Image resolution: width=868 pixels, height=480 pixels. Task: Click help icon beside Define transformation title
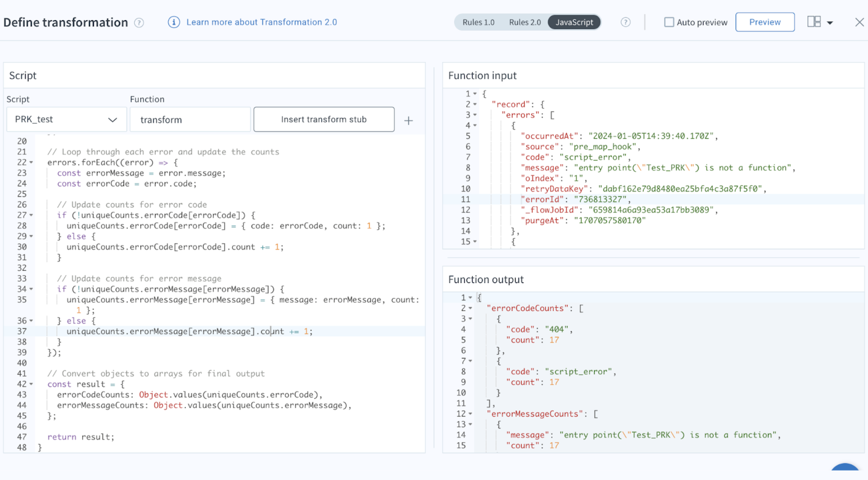[139, 23]
